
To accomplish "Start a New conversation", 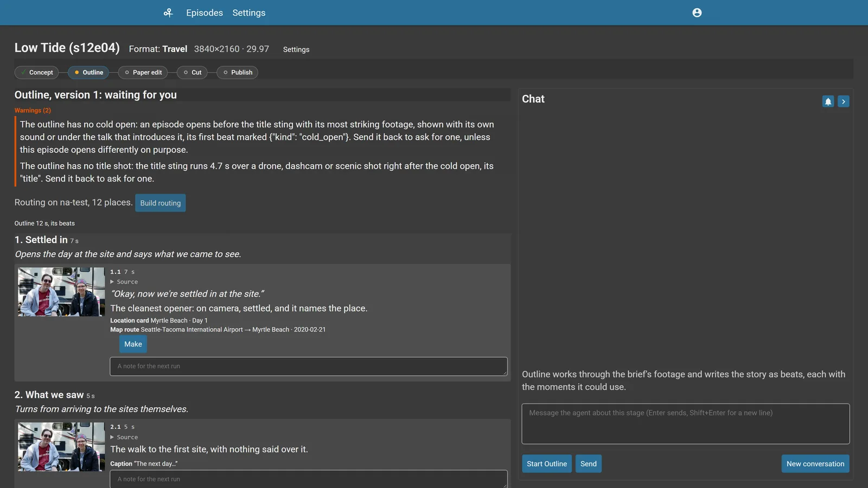I will pos(815,464).
